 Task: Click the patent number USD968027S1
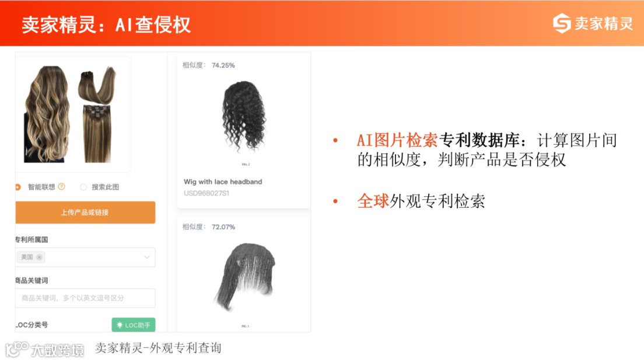(x=206, y=193)
